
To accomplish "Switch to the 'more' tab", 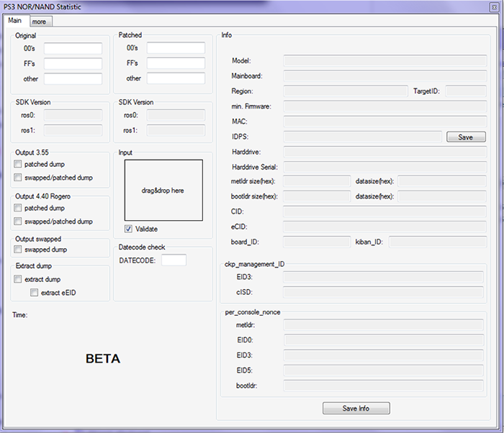I will click(41, 22).
